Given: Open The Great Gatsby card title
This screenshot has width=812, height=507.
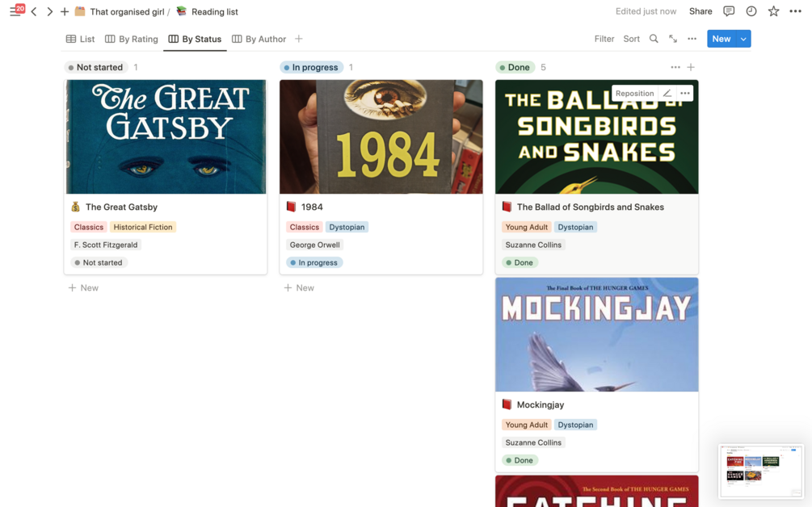Looking at the screenshot, I should click(x=121, y=207).
